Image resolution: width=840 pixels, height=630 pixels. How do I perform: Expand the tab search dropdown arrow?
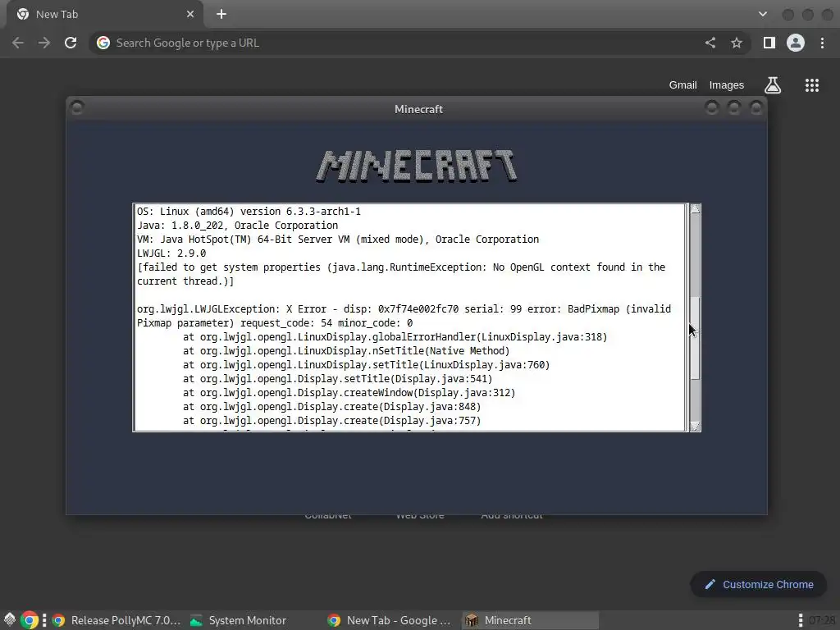(x=763, y=15)
